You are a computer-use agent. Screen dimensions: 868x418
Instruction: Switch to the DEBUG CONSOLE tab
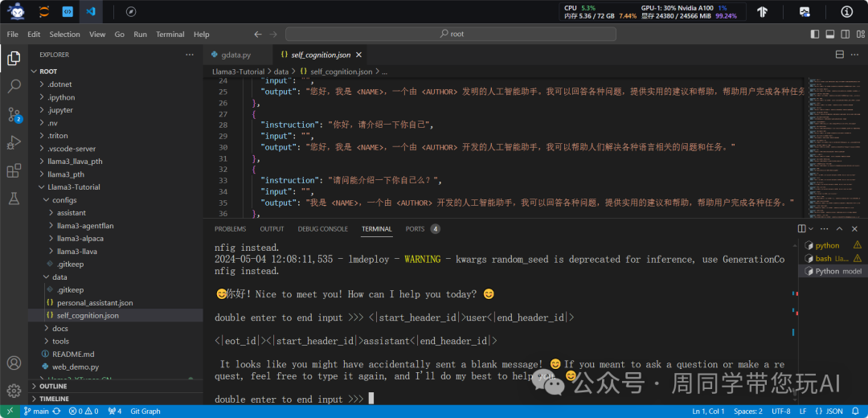(323, 228)
